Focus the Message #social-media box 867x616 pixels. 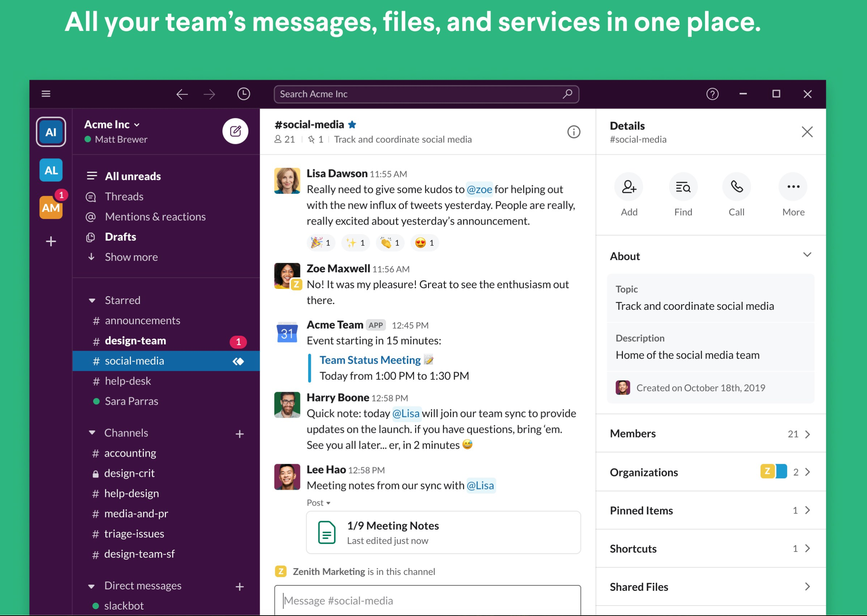click(427, 600)
